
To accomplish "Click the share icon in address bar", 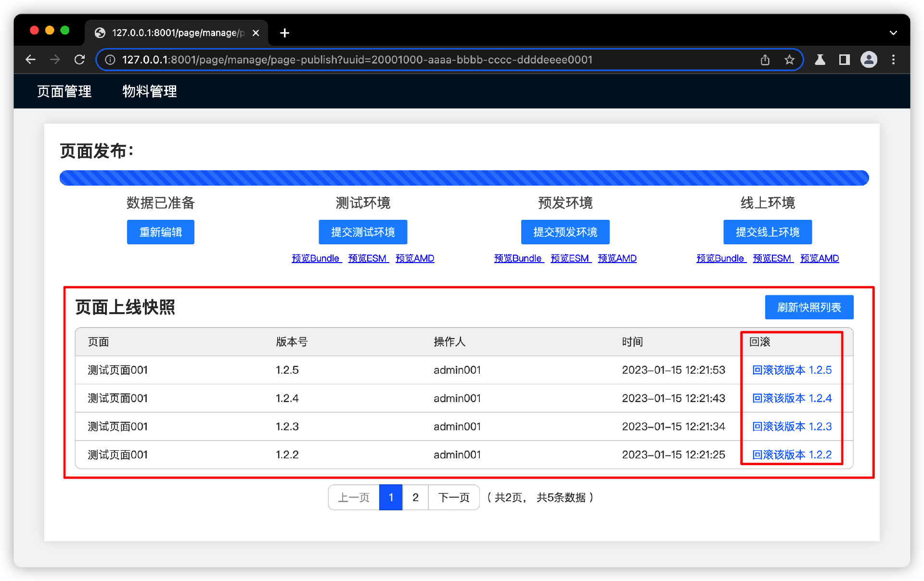I will [765, 60].
